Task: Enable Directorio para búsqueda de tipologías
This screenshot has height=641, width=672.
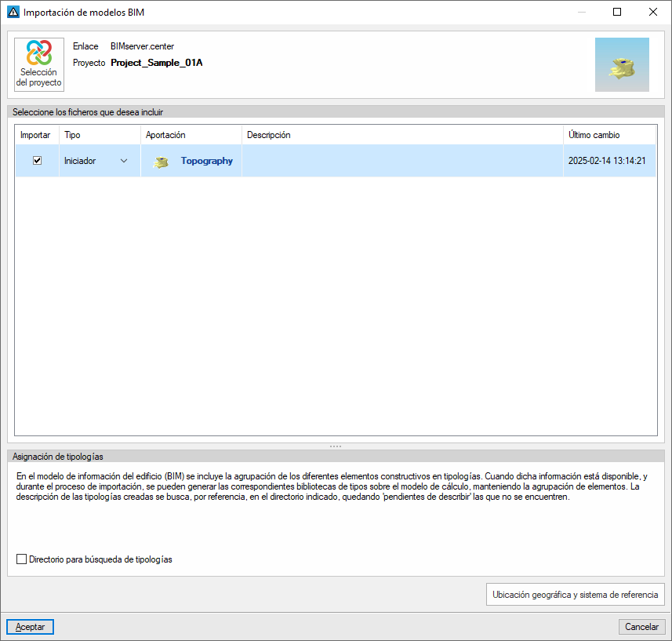Action: click(21, 559)
